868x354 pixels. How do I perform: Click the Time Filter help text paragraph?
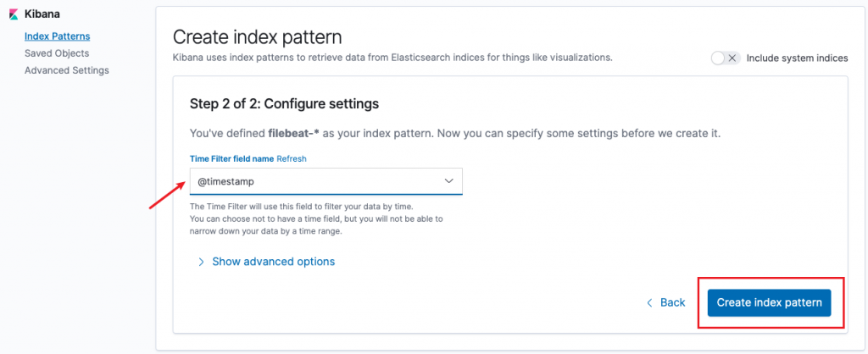click(317, 219)
